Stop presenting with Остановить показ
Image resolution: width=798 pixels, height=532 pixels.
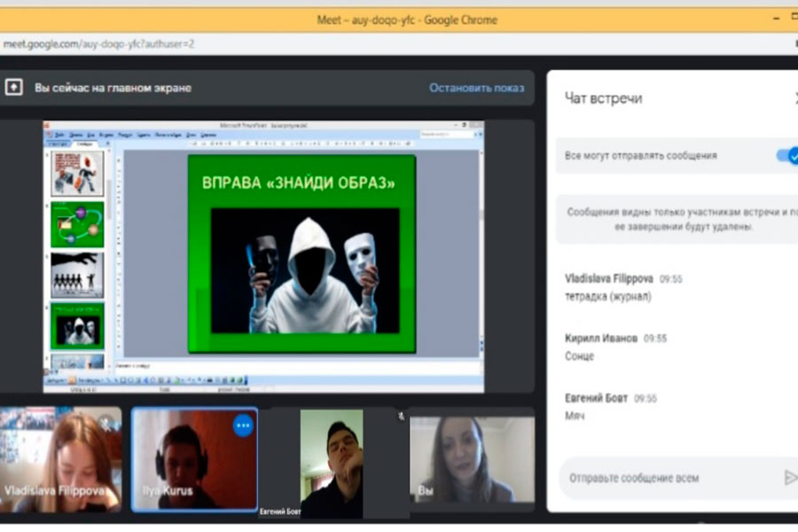(476, 88)
